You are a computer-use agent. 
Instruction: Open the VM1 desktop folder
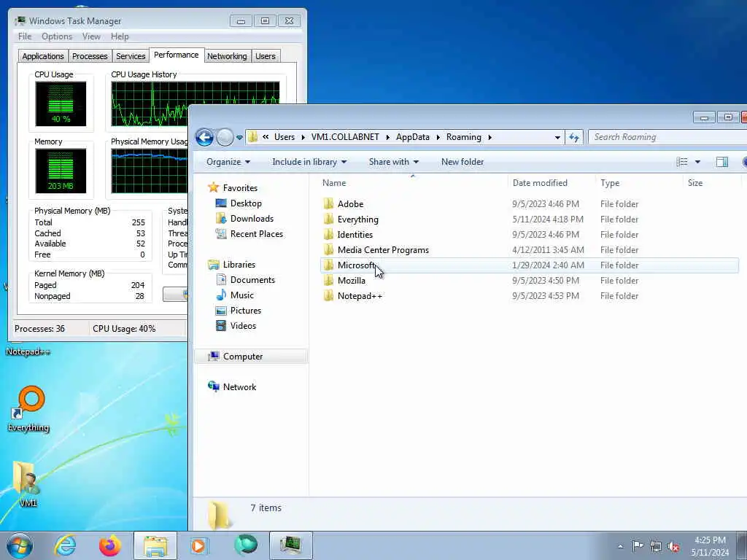pyautogui.click(x=27, y=484)
